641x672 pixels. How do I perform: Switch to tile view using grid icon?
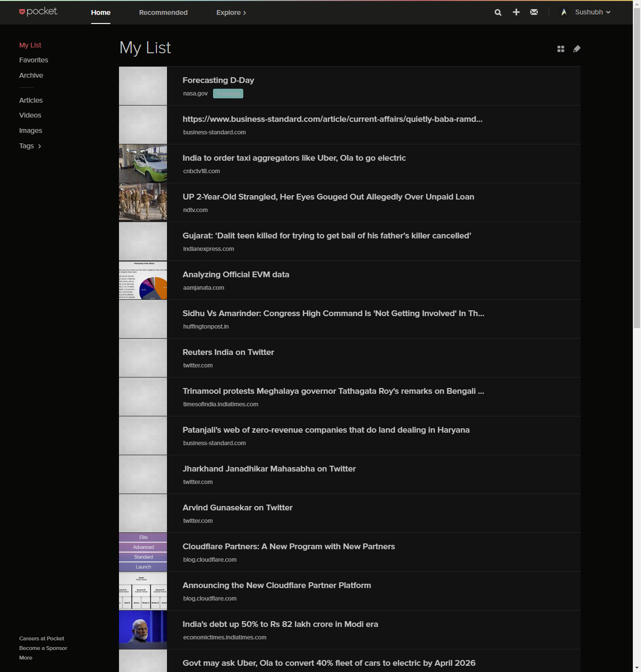[x=561, y=49]
